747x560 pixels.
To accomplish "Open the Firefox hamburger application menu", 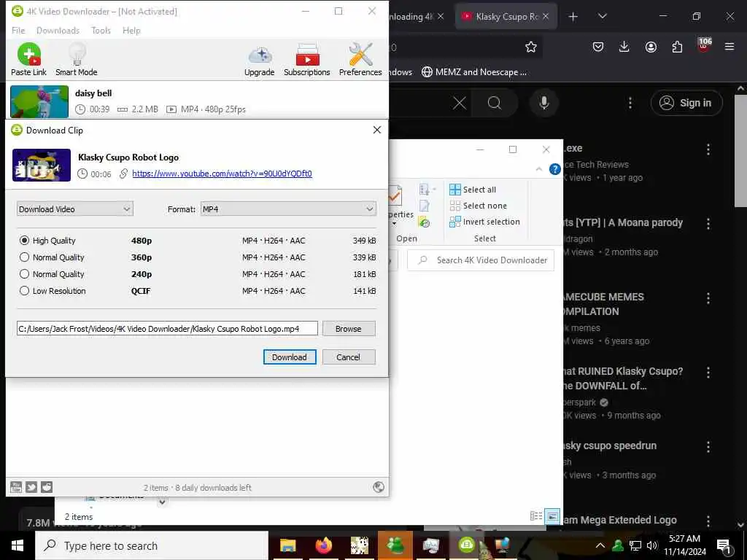I will click(x=729, y=47).
